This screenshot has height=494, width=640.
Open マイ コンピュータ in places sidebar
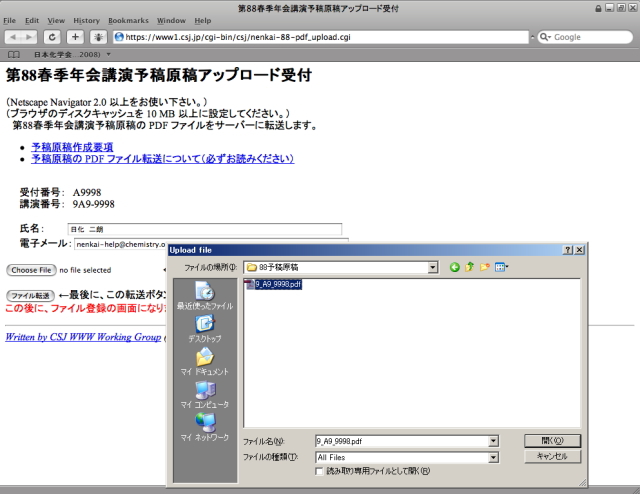point(204,394)
